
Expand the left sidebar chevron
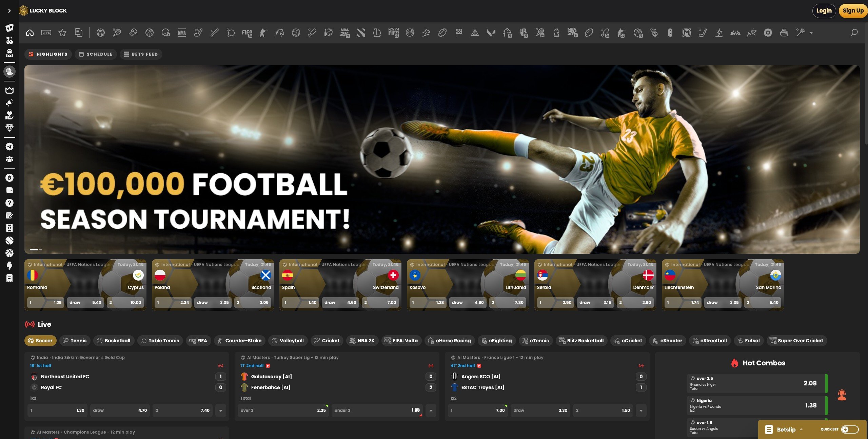pyautogui.click(x=9, y=11)
